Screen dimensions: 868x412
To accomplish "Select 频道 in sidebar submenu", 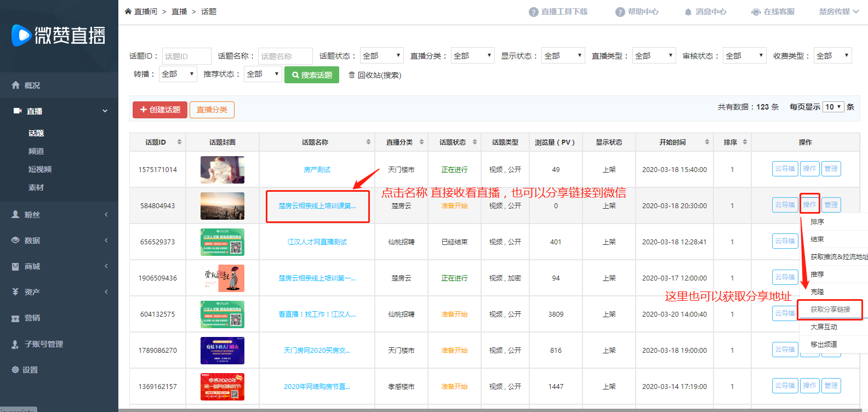I will click(36, 151).
